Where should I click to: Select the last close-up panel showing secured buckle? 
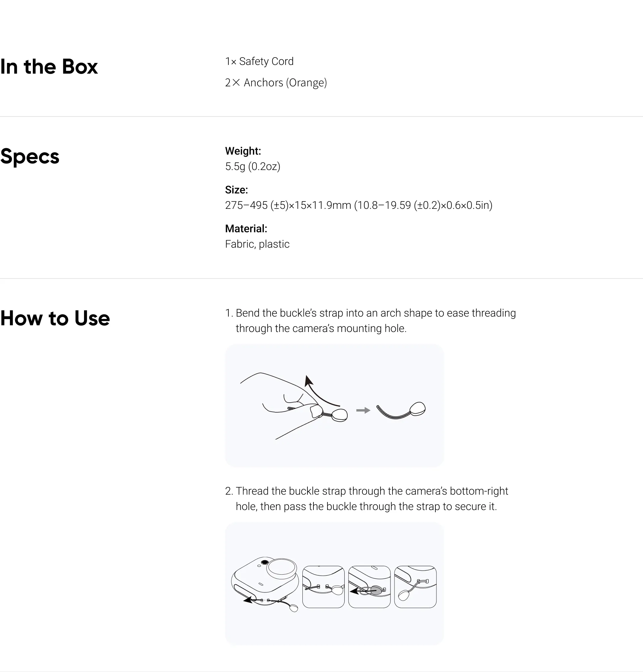pyautogui.click(x=415, y=587)
